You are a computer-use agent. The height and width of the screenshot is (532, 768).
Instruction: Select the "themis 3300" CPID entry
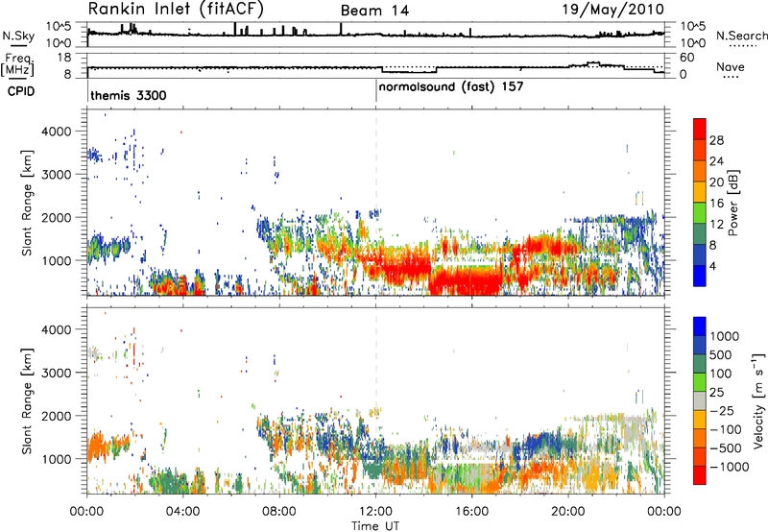click(x=129, y=95)
